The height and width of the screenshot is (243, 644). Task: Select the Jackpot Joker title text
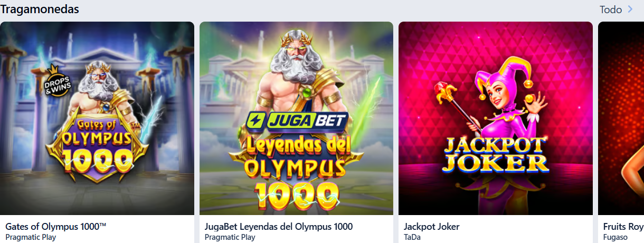pyautogui.click(x=432, y=227)
